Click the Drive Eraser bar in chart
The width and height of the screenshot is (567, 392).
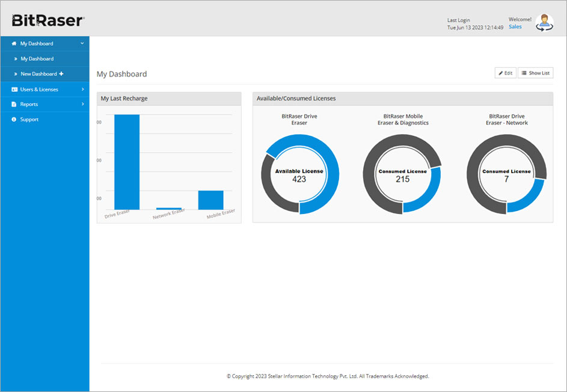[x=127, y=162]
